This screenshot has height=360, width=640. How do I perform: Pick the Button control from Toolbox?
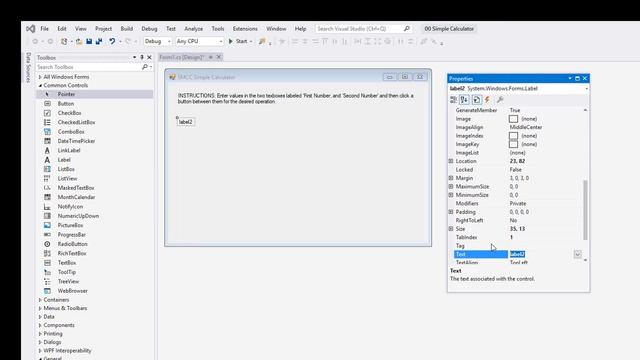[x=95, y=104]
